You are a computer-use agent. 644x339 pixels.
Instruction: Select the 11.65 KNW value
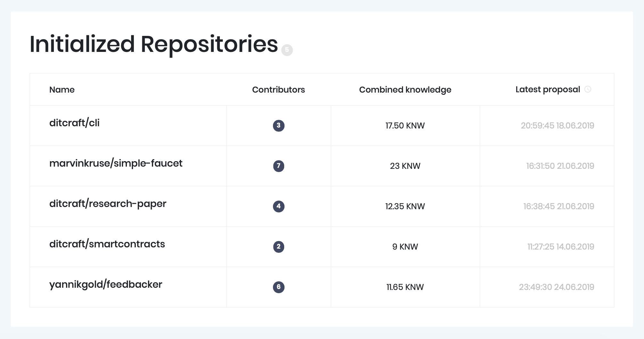(x=405, y=287)
